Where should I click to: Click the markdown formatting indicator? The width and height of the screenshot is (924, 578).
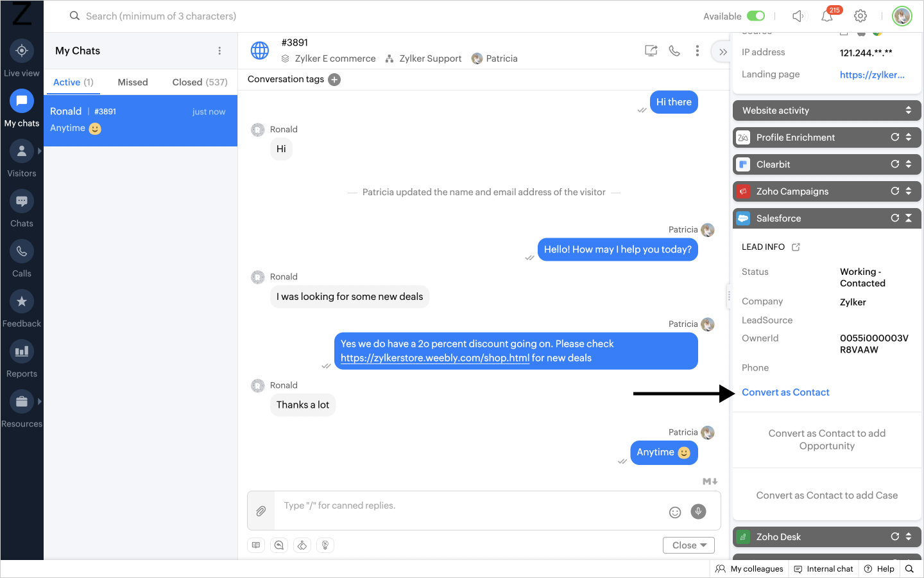click(710, 481)
